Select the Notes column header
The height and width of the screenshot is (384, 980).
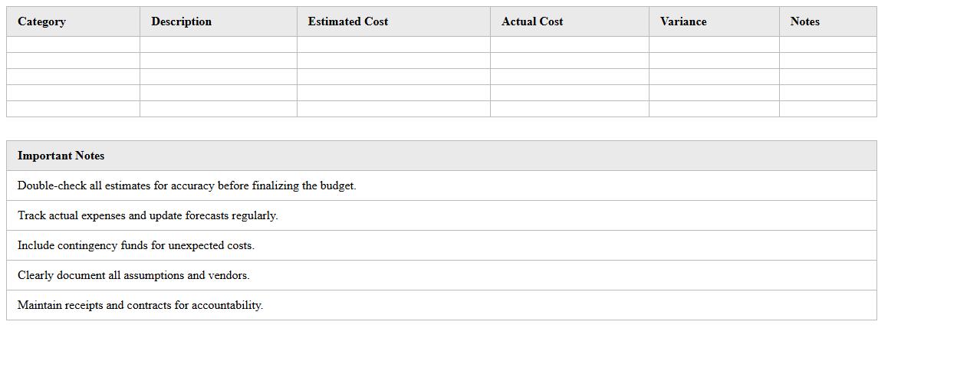804,21
